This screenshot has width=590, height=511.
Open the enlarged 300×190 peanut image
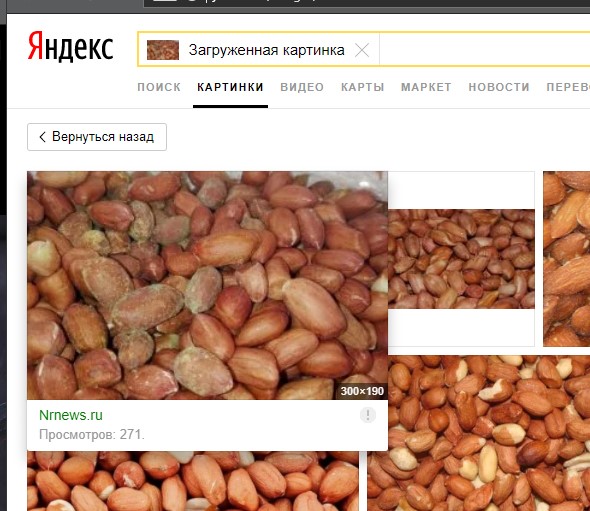(207, 285)
